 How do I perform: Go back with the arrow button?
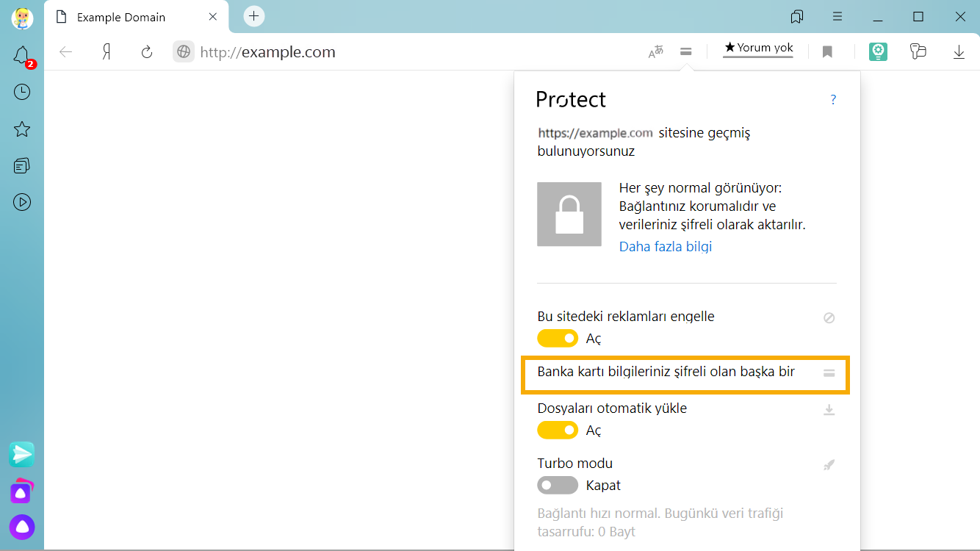66,51
